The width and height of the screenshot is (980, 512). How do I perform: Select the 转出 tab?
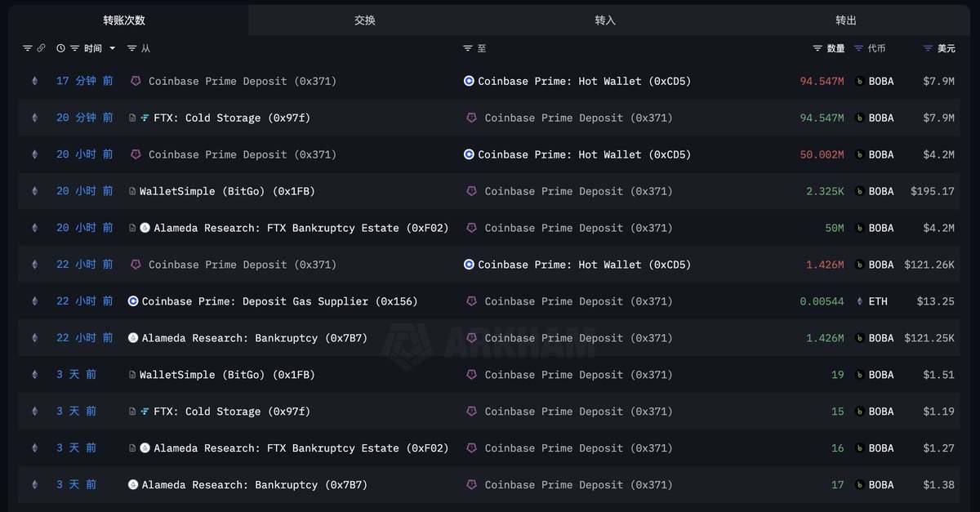click(x=846, y=20)
